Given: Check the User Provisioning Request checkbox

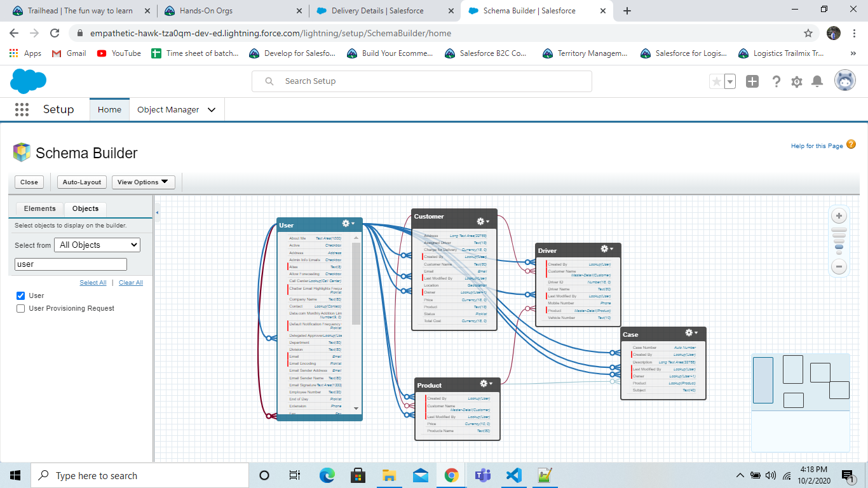Looking at the screenshot, I should click(21, 308).
